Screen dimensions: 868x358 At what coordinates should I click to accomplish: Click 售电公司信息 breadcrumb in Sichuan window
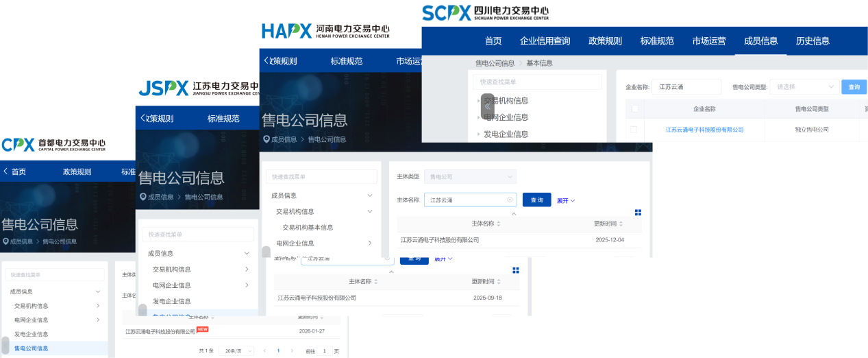495,63
